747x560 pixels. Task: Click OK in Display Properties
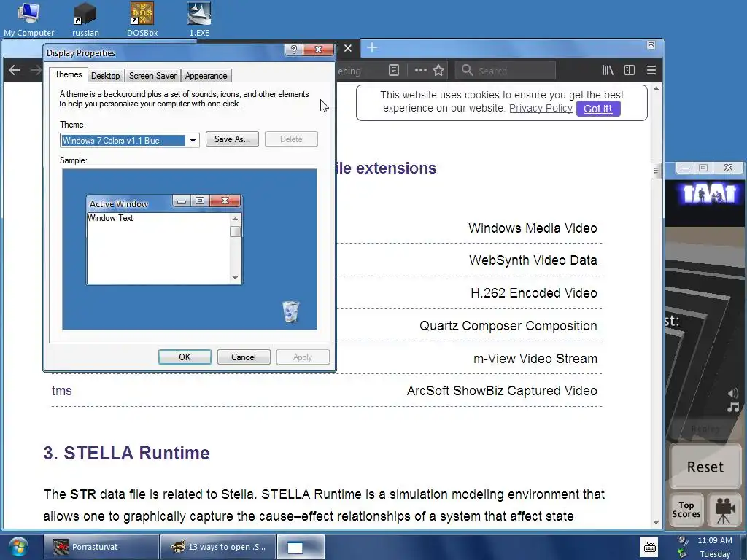click(185, 357)
